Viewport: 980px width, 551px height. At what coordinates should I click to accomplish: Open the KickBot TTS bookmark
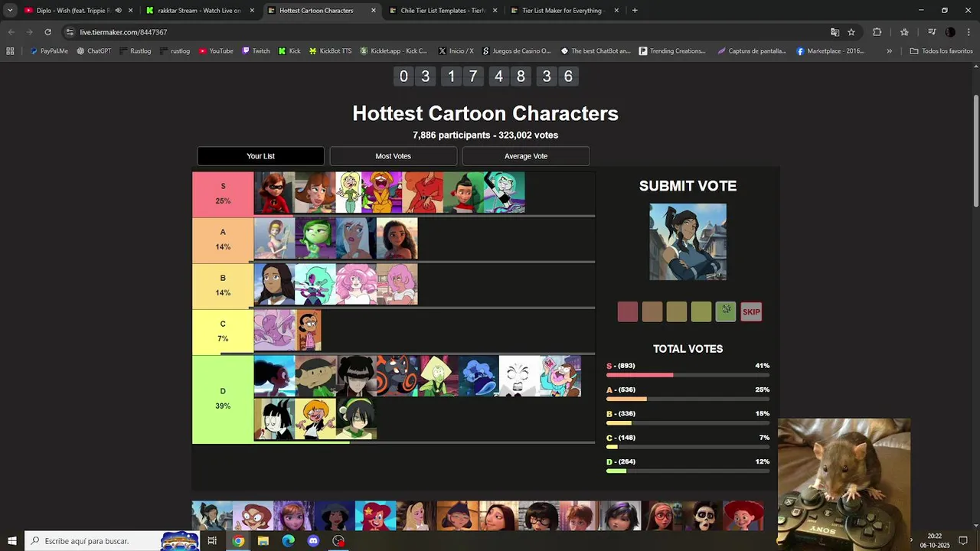coord(331,51)
